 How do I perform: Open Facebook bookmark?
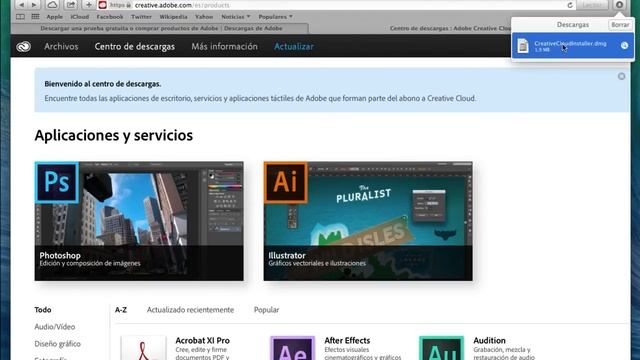coord(110,17)
